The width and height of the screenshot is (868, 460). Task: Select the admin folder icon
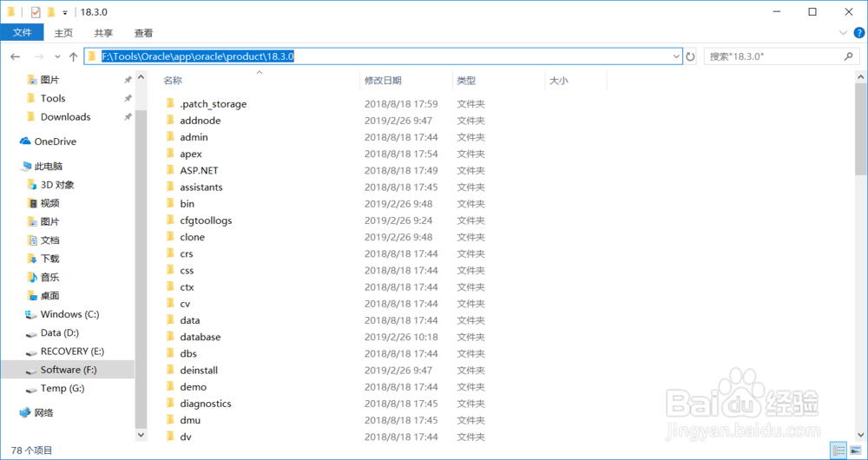pos(170,137)
